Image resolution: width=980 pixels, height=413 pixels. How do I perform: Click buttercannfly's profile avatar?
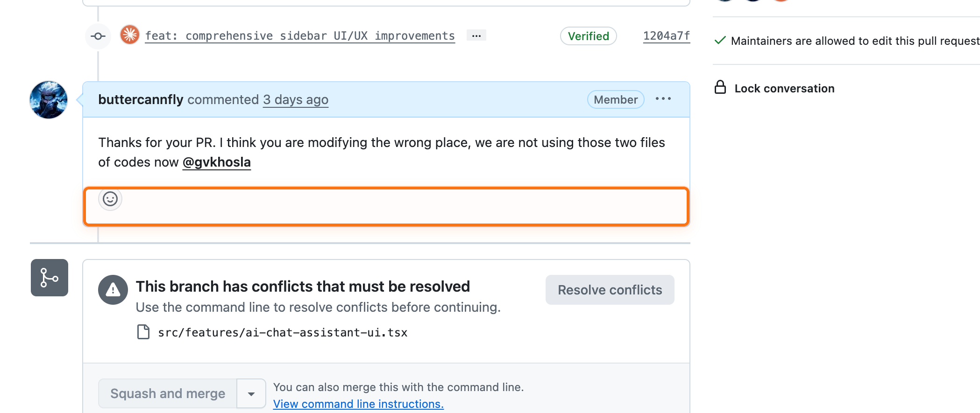pyautogui.click(x=49, y=100)
